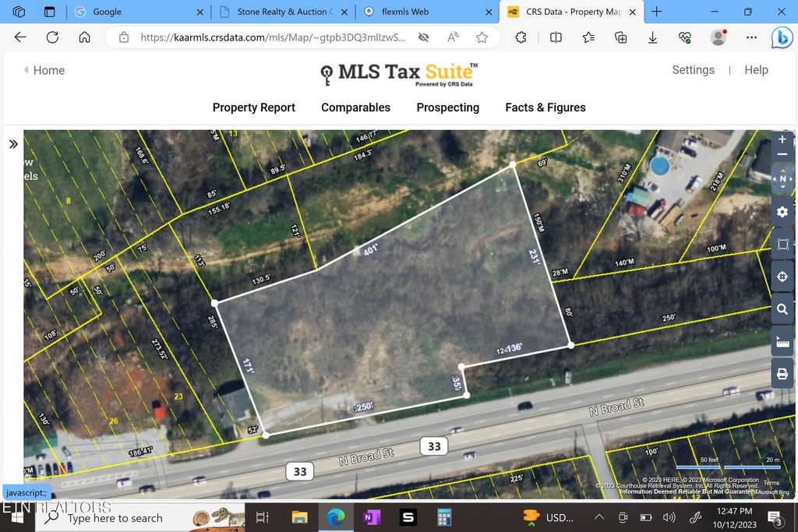Expand the left sidebar with the double-chevron

pos(13,143)
